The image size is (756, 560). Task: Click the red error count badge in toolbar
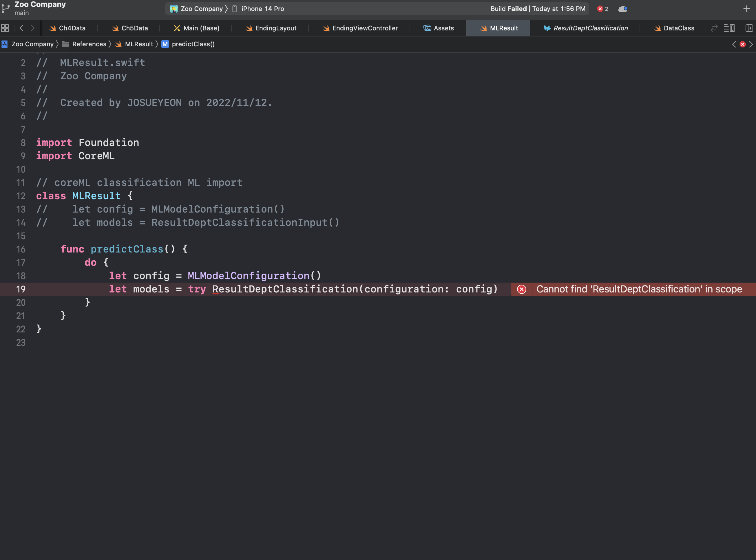pyautogui.click(x=602, y=9)
